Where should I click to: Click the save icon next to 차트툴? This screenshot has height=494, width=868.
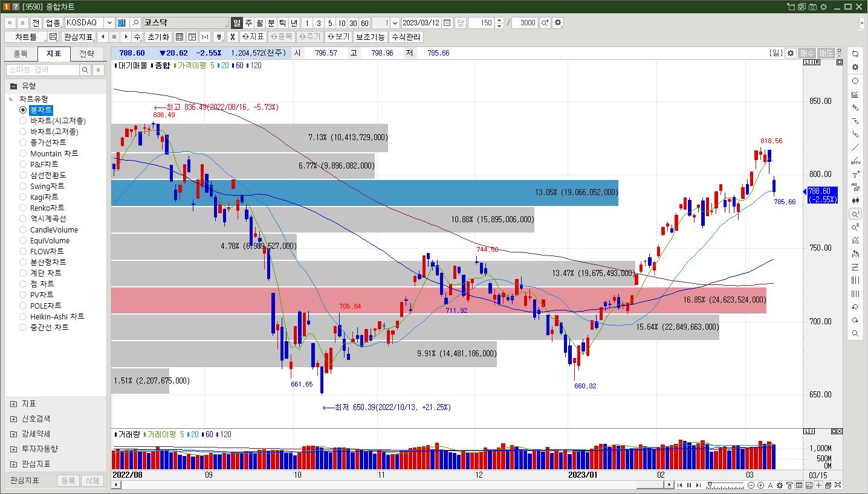click(53, 37)
